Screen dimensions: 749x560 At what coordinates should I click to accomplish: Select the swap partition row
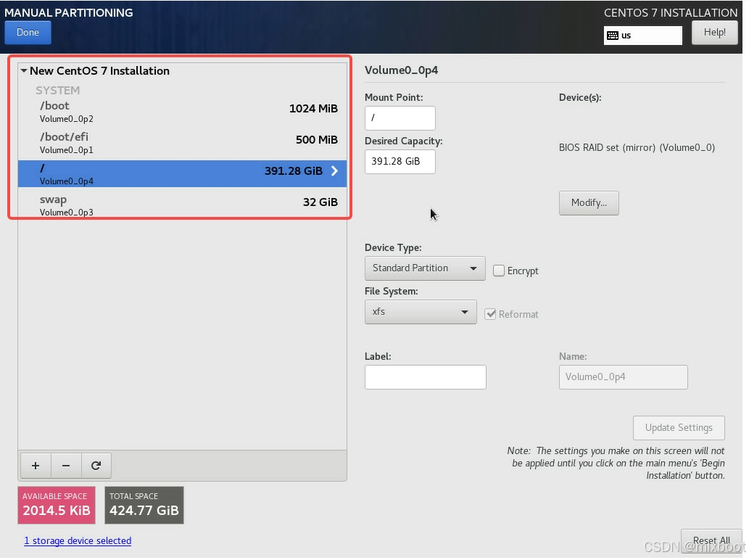tap(183, 205)
